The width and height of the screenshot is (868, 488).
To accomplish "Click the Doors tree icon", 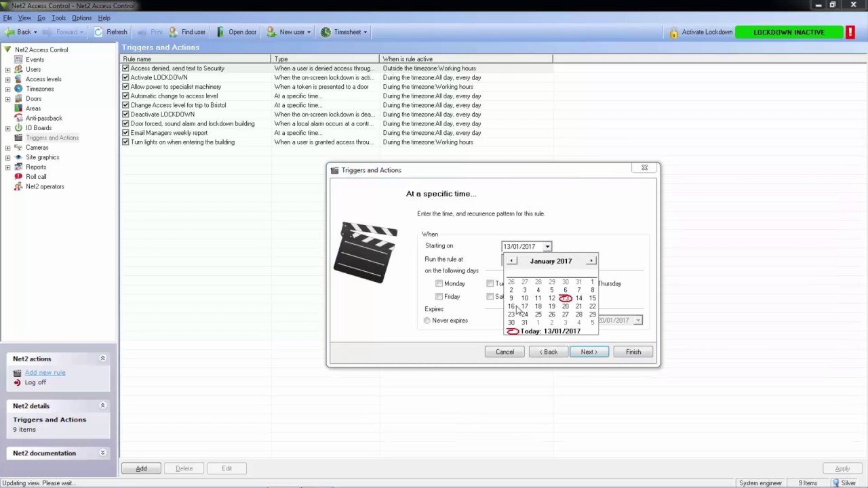I will coord(18,99).
